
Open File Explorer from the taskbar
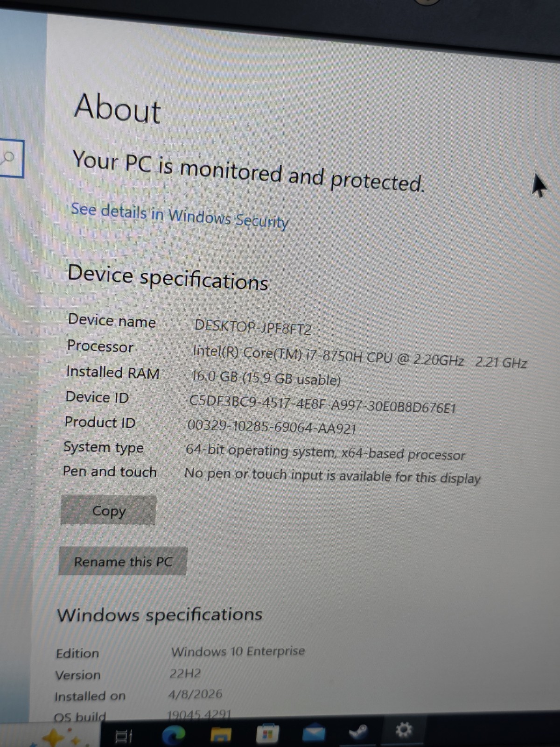(x=221, y=735)
